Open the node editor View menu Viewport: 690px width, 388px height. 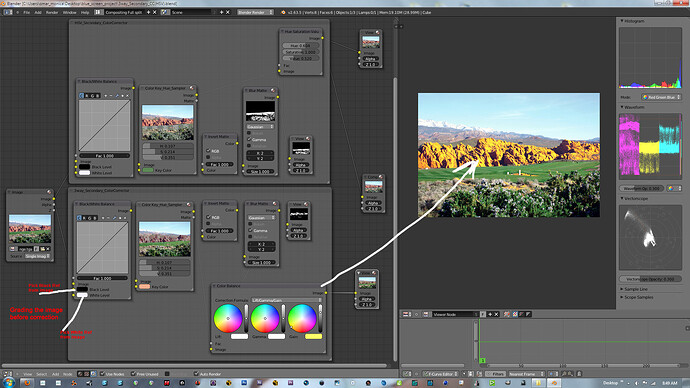point(28,374)
